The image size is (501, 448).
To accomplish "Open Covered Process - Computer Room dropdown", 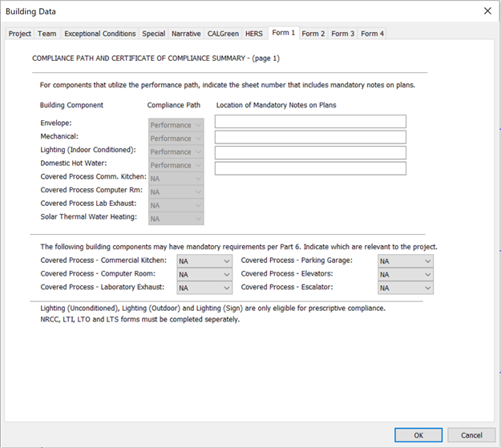I will pyautogui.click(x=204, y=274).
